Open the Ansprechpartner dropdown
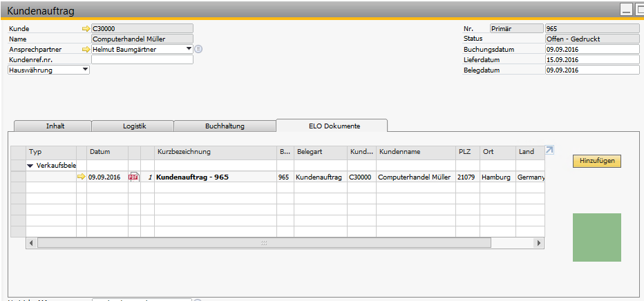 pos(189,49)
